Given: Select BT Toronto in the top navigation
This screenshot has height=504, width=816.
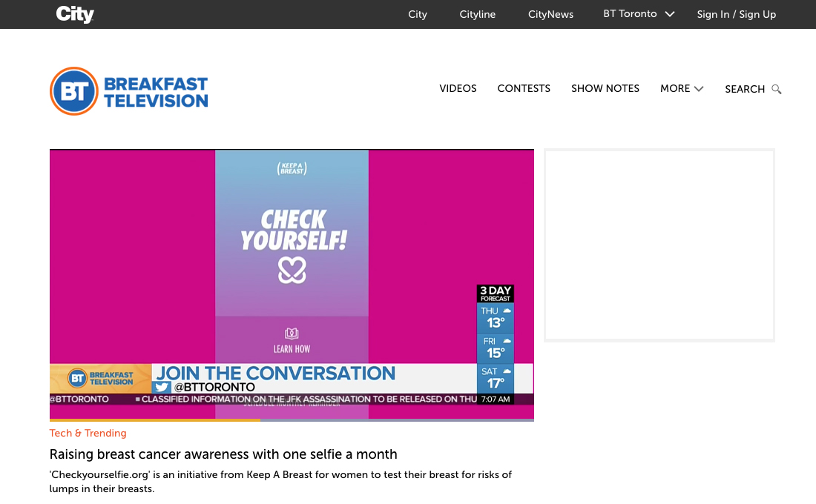Looking at the screenshot, I should 630,14.
